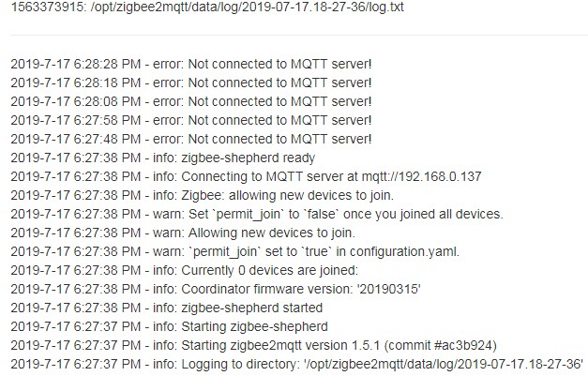Click the Coordinator firmware version line

pyautogui.click(x=216, y=289)
